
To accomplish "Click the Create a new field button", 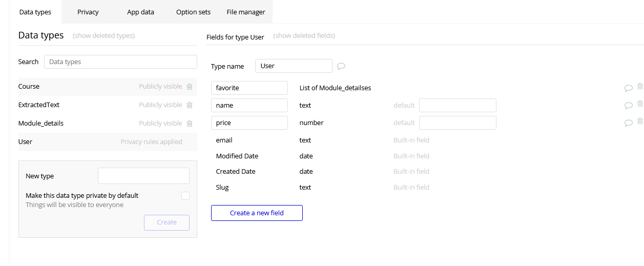I will click(257, 213).
